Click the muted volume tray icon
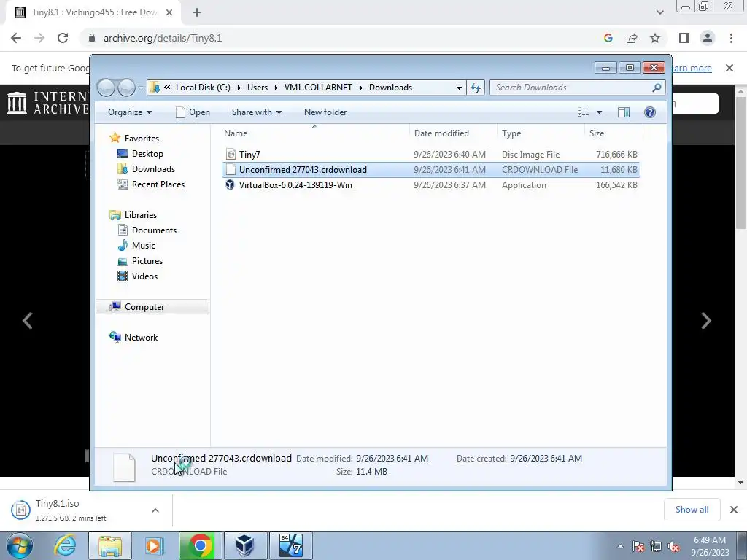Image resolution: width=747 pixels, height=560 pixels. [673, 546]
